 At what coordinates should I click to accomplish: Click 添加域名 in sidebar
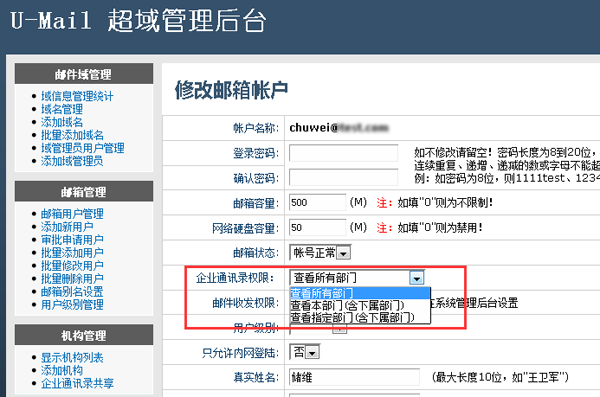coord(62,122)
